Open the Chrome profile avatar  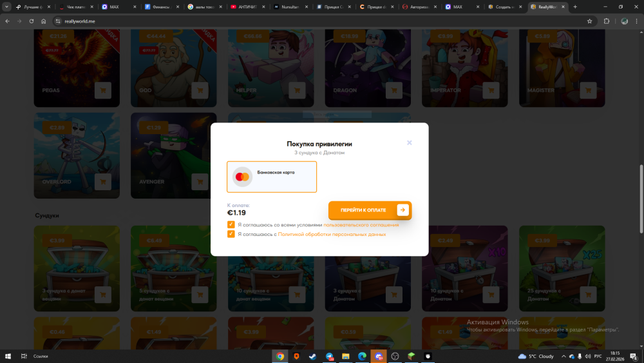click(x=624, y=21)
